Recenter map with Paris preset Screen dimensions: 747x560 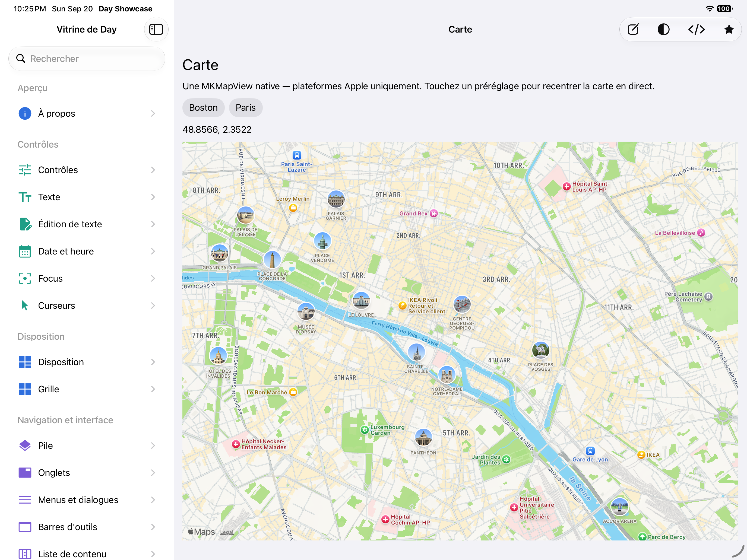click(x=245, y=108)
